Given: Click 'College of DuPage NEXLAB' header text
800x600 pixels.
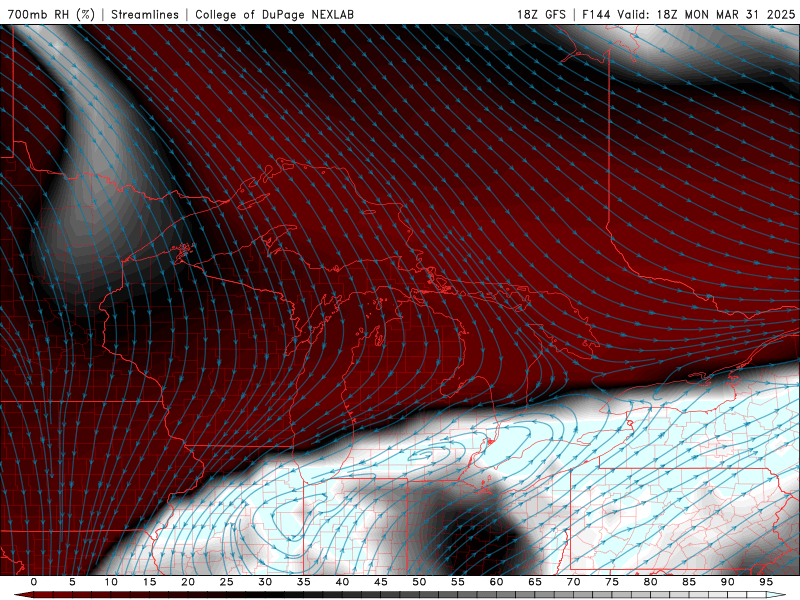Looking at the screenshot, I should (274, 14).
